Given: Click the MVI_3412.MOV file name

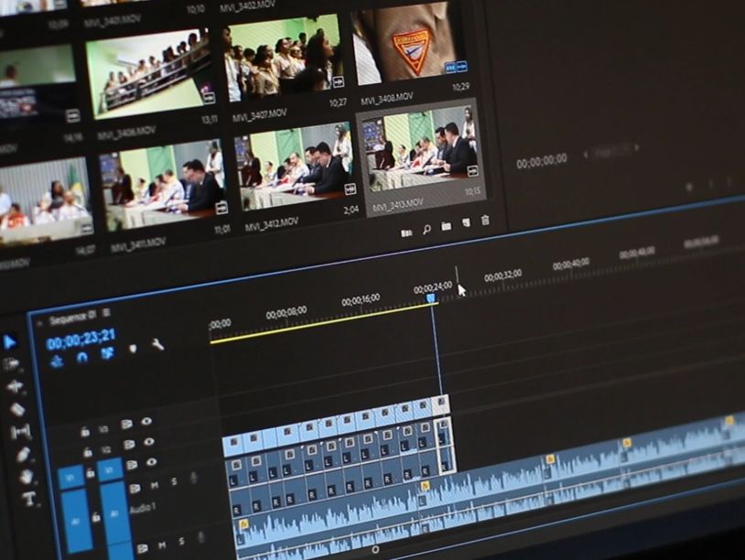Looking at the screenshot, I should (x=272, y=225).
